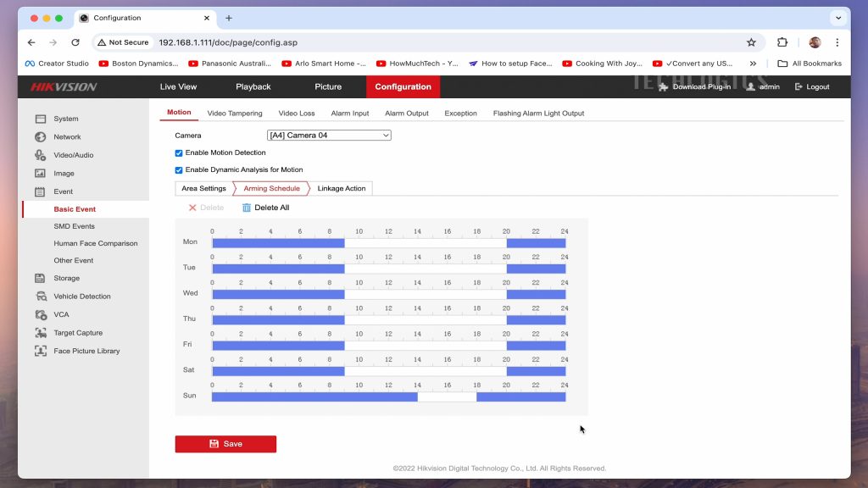Click the Face Picture Library icon
The height and width of the screenshot is (488, 868).
pos(40,351)
